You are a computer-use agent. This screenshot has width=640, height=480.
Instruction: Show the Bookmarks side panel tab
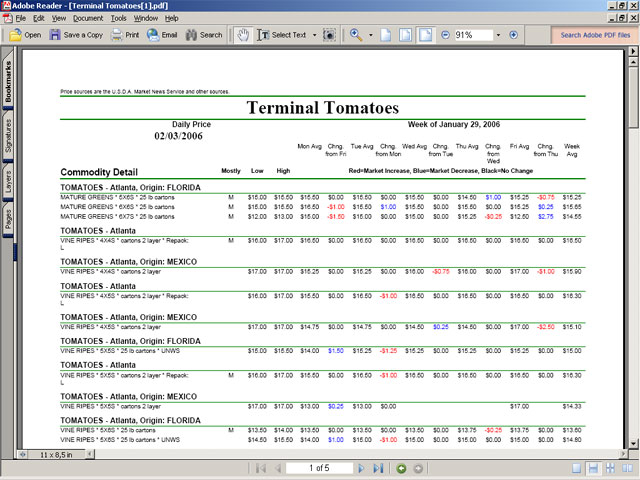coord(8,82)
